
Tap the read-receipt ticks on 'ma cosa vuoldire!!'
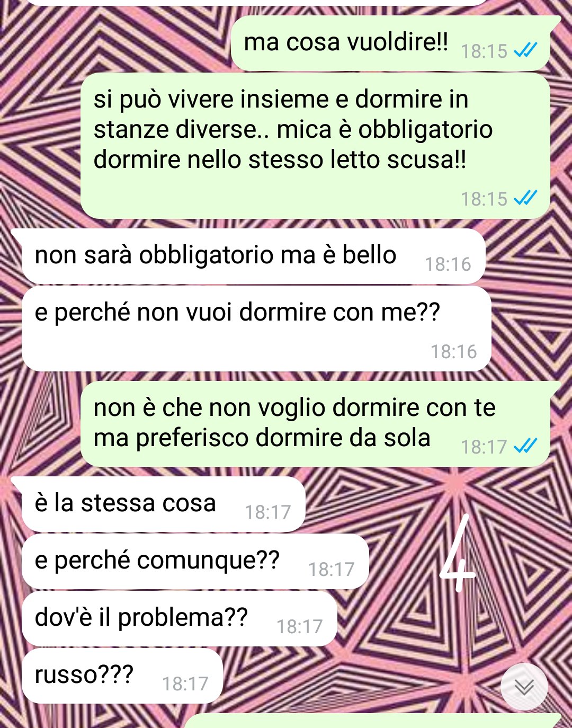[x=525, y=51]
